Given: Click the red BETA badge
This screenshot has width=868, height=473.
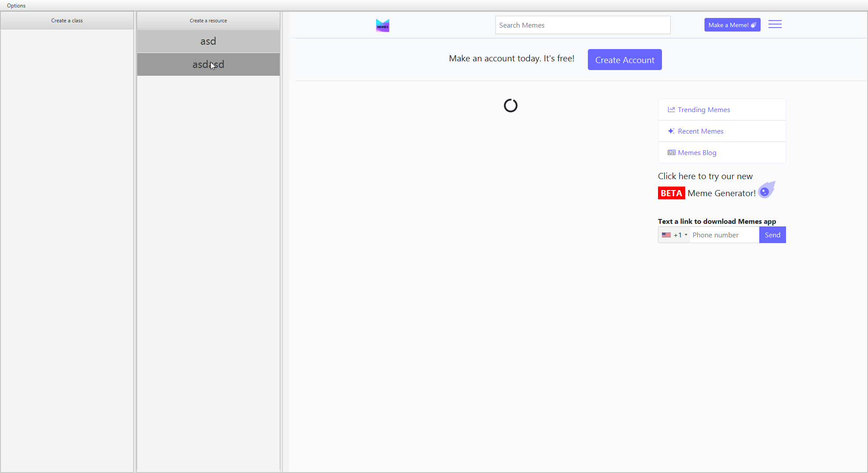Looking at the screenshot, I should point(671,193).
